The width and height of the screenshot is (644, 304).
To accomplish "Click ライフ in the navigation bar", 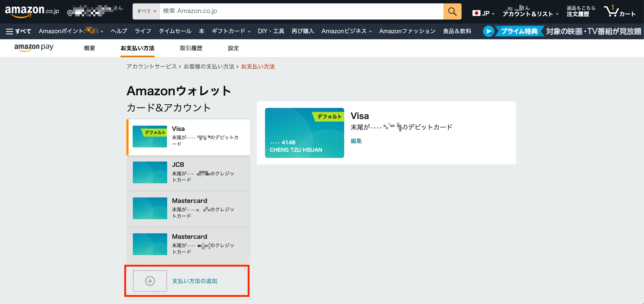I will coord(143,31).
